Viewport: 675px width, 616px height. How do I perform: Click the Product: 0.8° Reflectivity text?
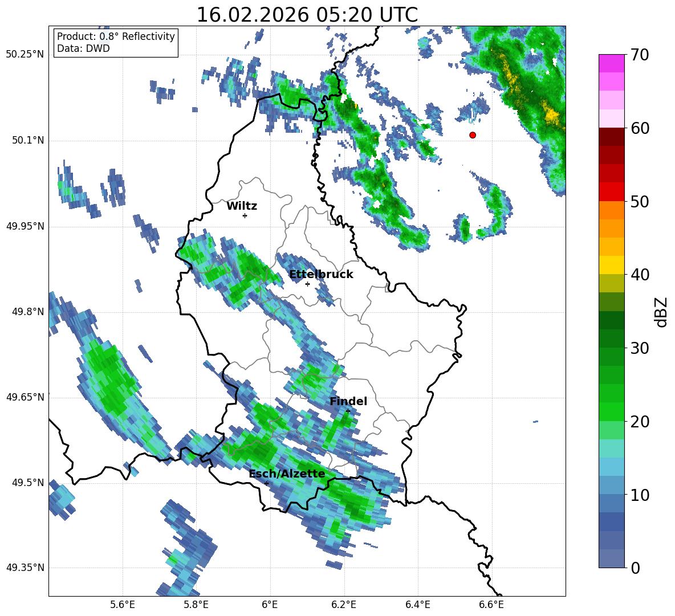click(116, 36)
